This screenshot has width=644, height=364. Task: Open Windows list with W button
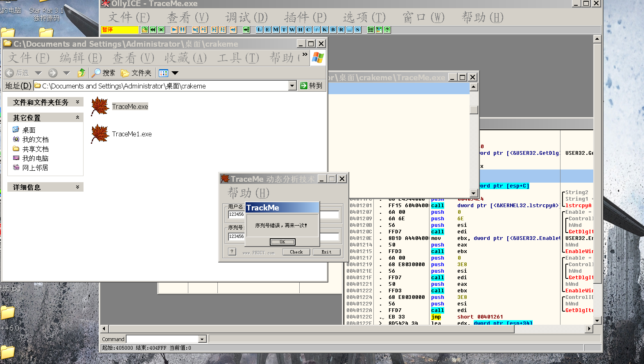[292, 29]
